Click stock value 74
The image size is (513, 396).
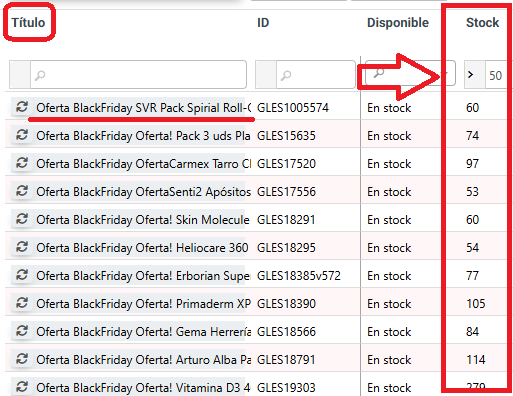click(x=472, y=136)
